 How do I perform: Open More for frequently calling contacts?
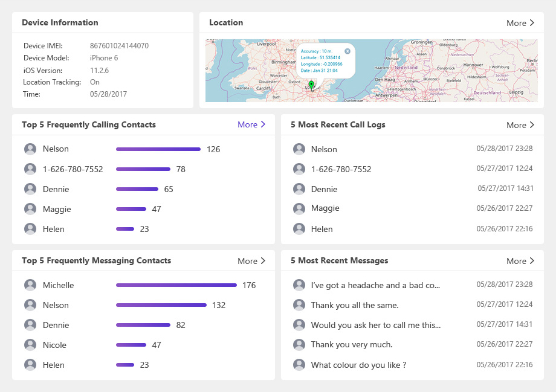coord(251,124)
